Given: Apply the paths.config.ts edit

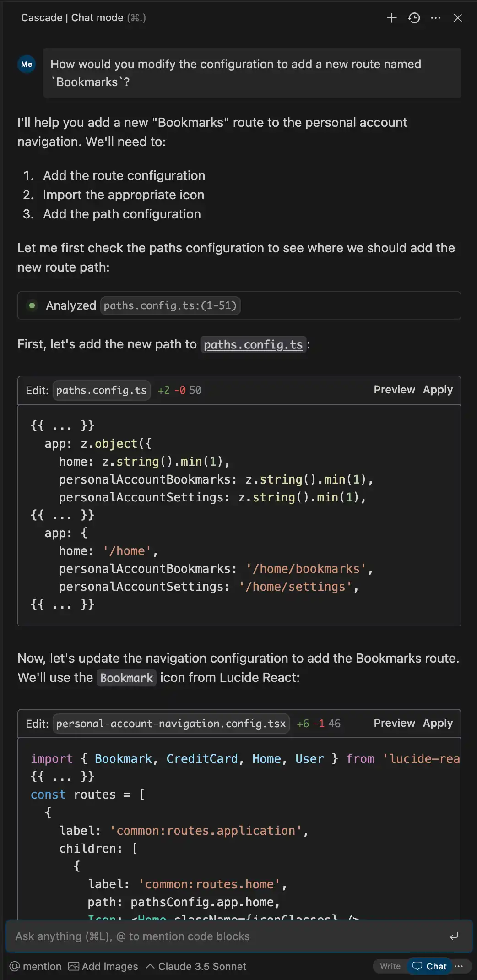Looking at the screenshot, I should point(438,390).
